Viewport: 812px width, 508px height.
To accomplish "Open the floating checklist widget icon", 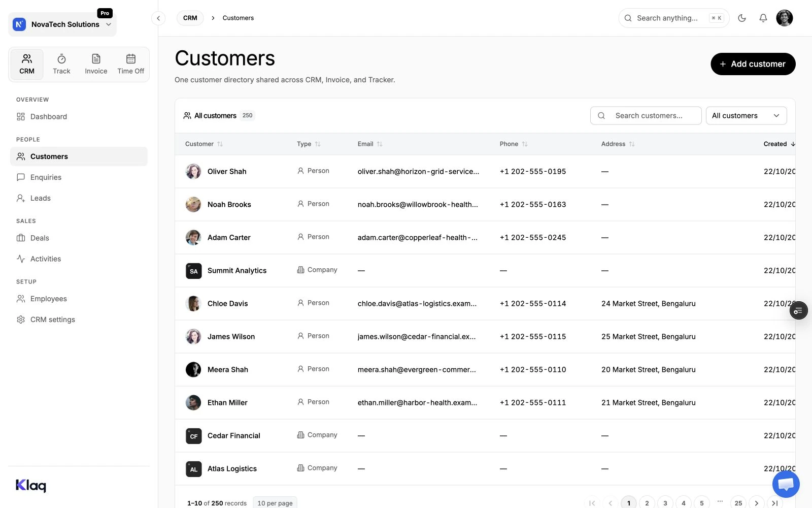I will coord(798,310).
